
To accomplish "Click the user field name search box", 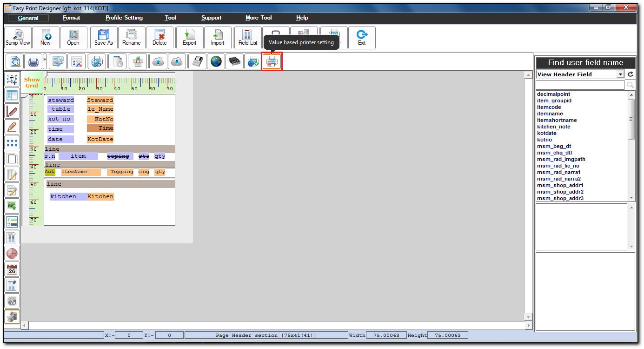I will click(x=580, y=85).
